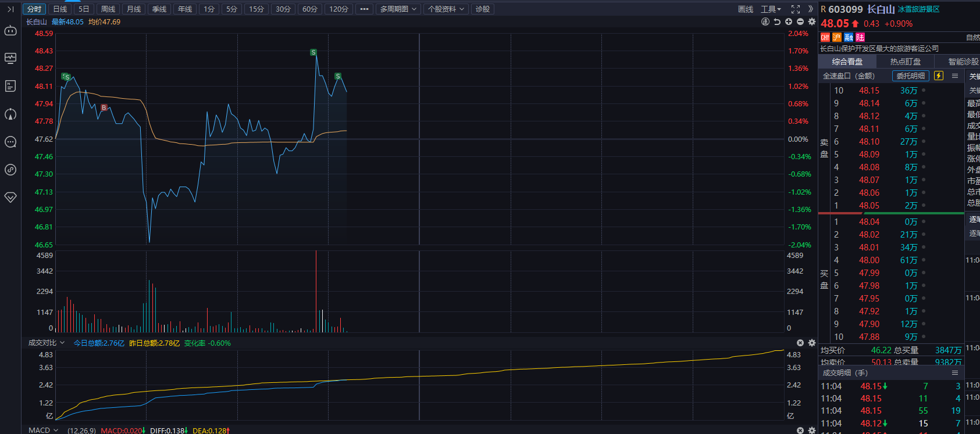This screenshot has width=980, height=434.
Task: Open the more periods ellipsis button
Action: click(364, 9)
